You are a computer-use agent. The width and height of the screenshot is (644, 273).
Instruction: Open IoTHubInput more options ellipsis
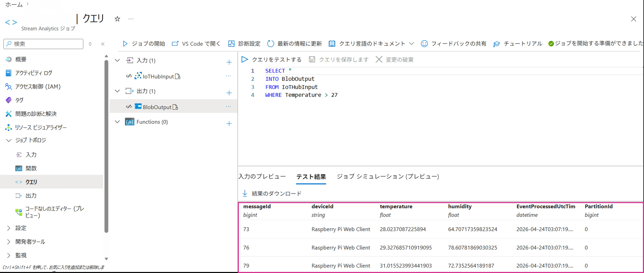(x=228, y=76)
